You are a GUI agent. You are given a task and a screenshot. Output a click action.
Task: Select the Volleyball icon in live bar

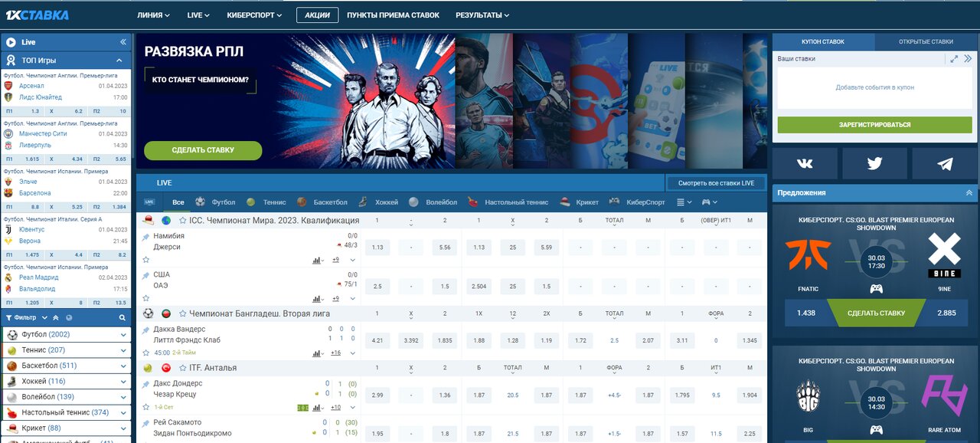[413, 202]
